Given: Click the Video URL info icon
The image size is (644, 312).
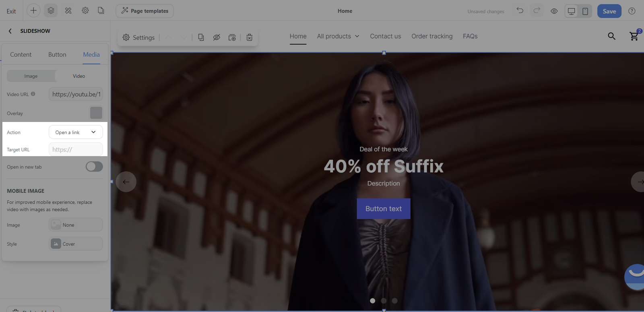Looking at the screenshot, I should [33, 94].
